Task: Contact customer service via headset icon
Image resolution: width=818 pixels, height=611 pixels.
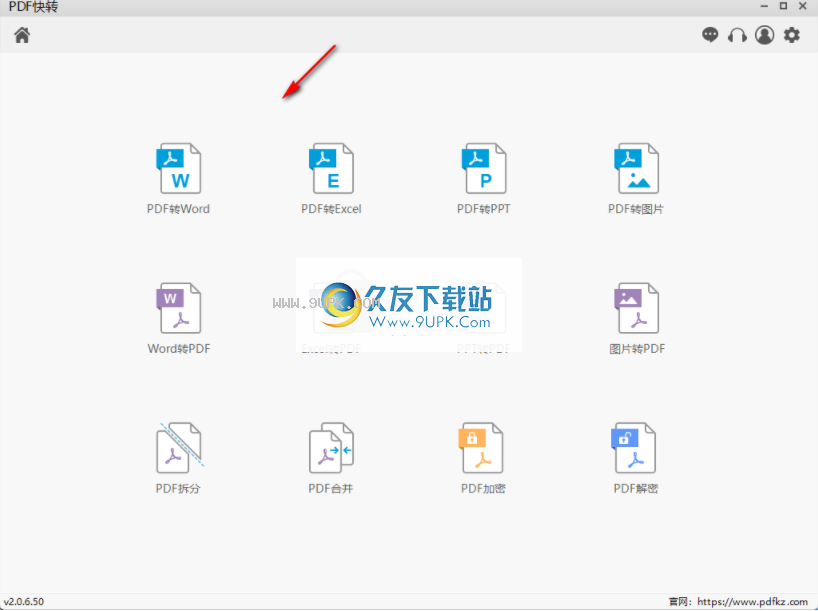Action: (737, 35)
